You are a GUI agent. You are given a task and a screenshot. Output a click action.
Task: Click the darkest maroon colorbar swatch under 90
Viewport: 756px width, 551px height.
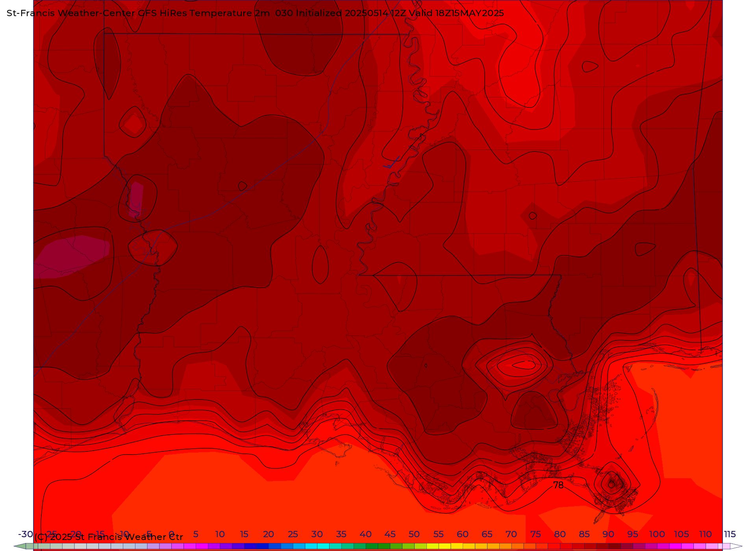pyautogui.click(x=615, y=546)
